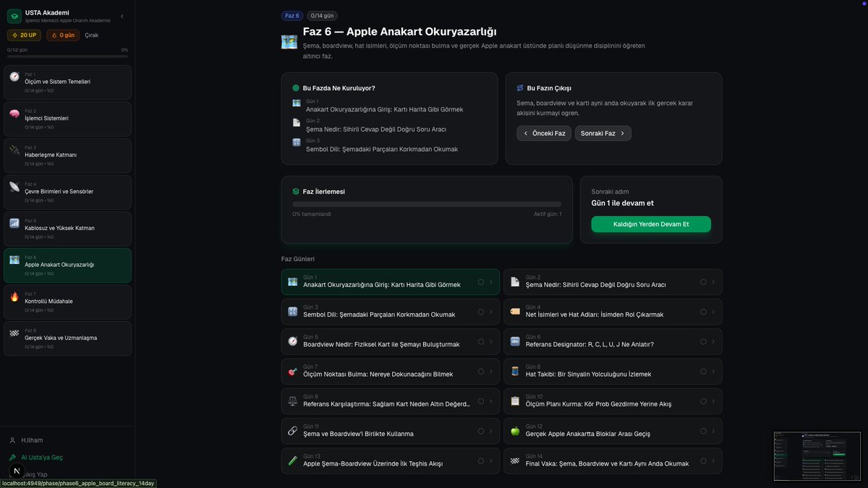Viewport: 868px width, 488px height.
Task: Click the 20 UP points badge
Action: point(25,35)
